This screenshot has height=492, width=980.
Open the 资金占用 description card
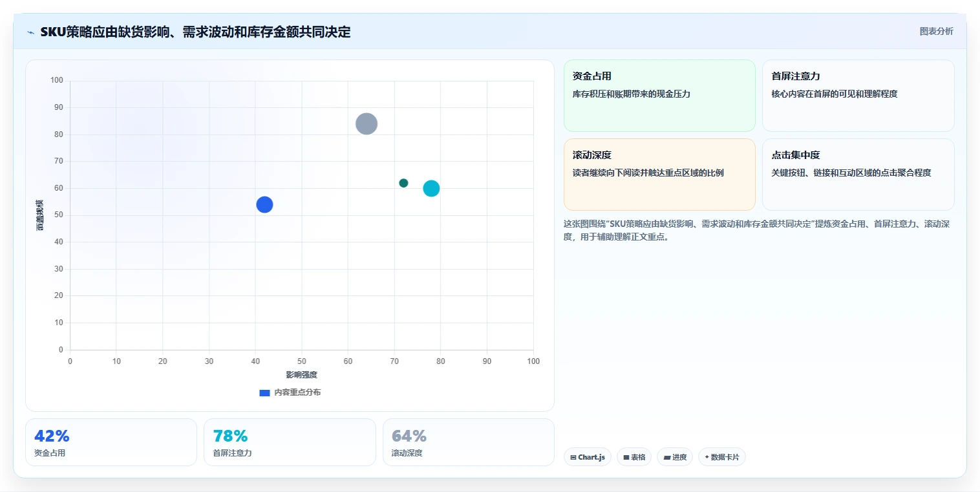pyautogui.click(x=659, y=96)
